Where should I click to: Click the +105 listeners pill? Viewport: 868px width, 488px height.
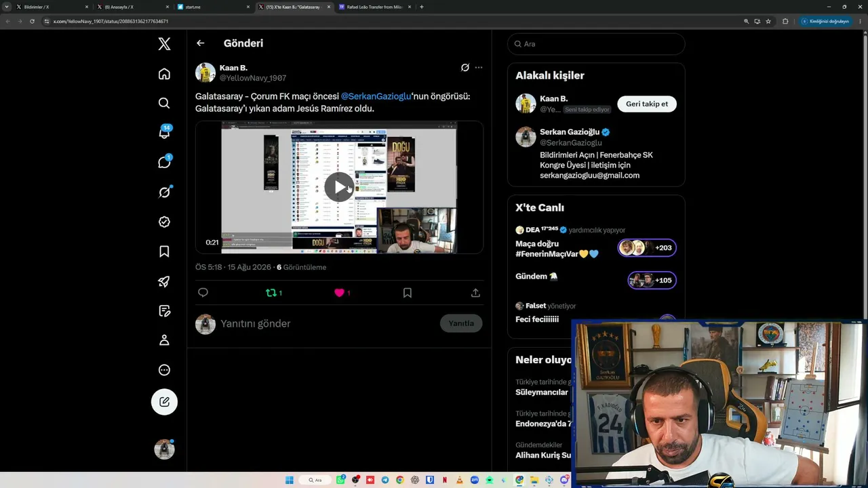(x=652, y=281)
